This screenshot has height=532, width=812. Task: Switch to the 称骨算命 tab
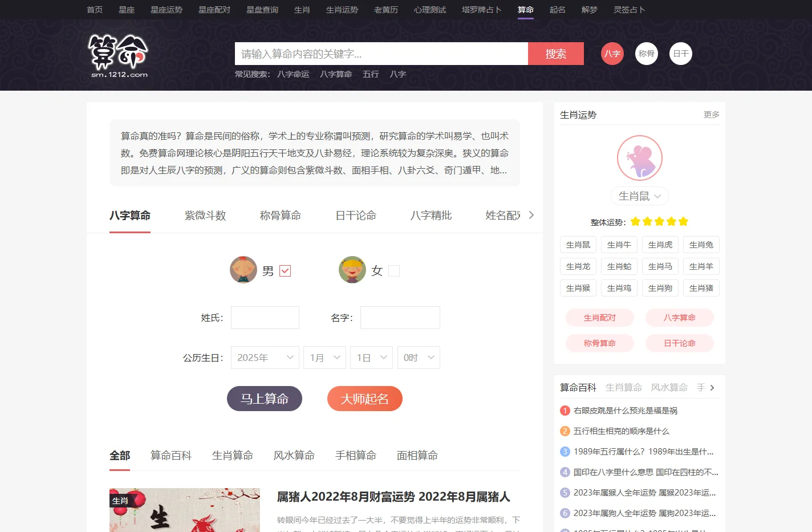[x=281, y=216]
